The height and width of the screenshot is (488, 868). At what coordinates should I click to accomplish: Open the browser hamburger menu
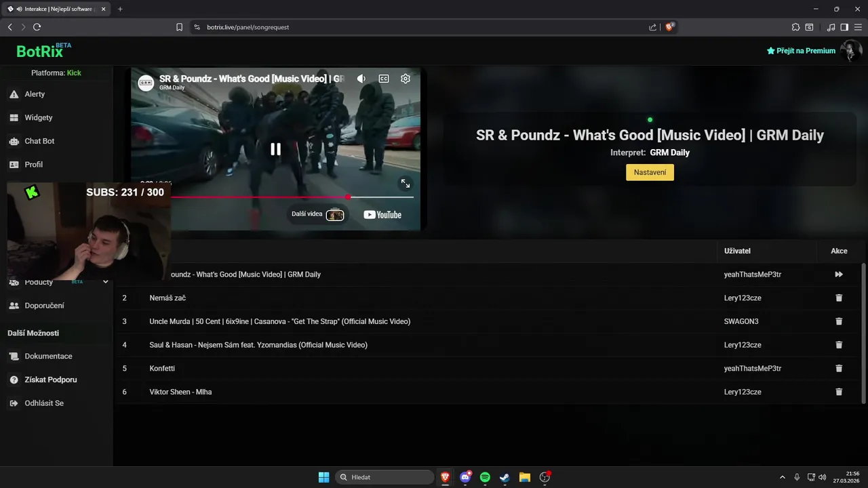pos(859,27)
